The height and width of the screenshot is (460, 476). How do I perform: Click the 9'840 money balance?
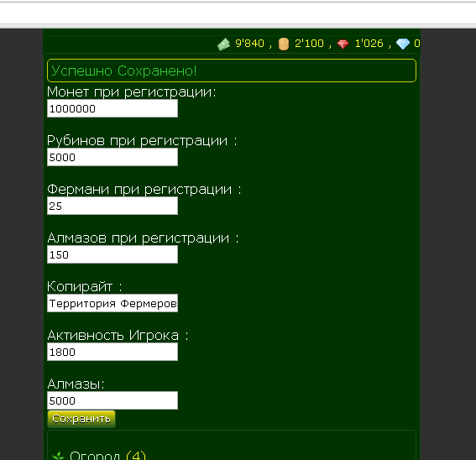(249, 44)
